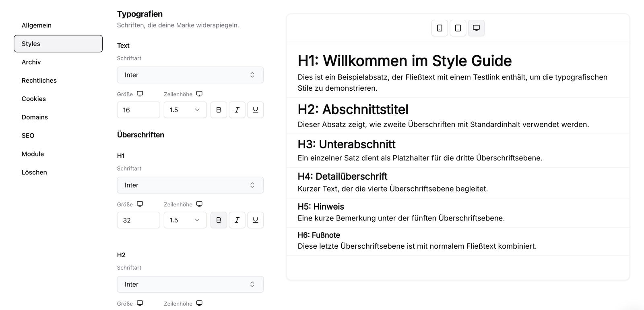
Task: Toggle underline for H1 heading
Action: click(x=255, y=220)
